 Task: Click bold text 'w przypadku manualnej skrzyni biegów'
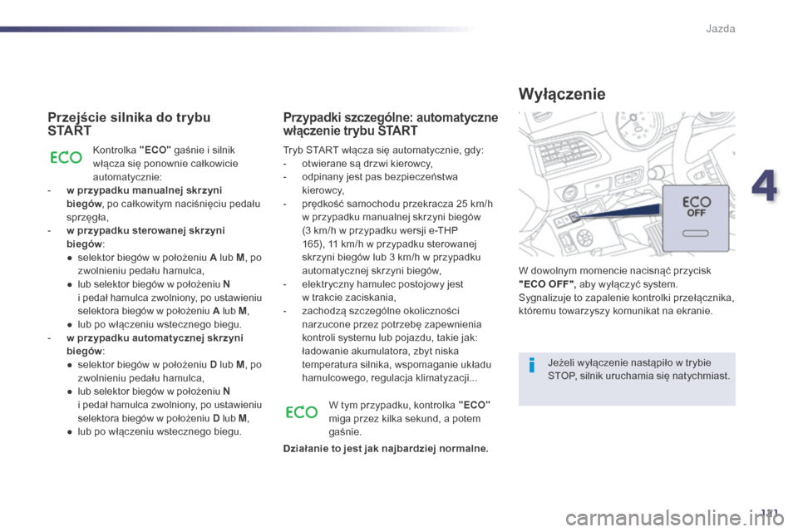click(145, 197)
